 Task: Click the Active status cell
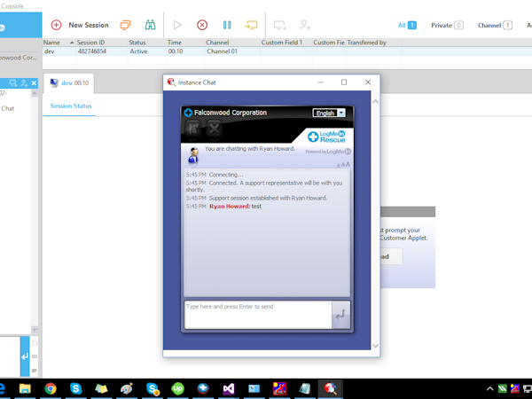147,51
